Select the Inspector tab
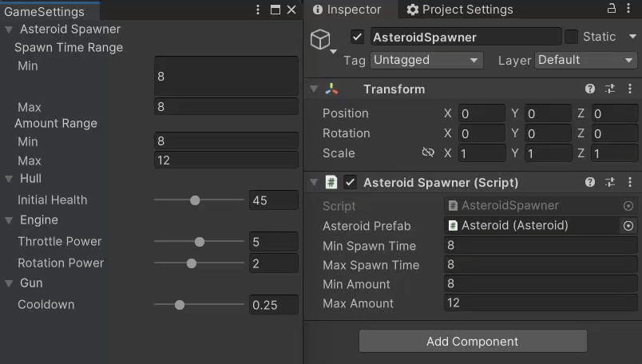642x364 pixels. pyautogui.click(x=347, y=10)
